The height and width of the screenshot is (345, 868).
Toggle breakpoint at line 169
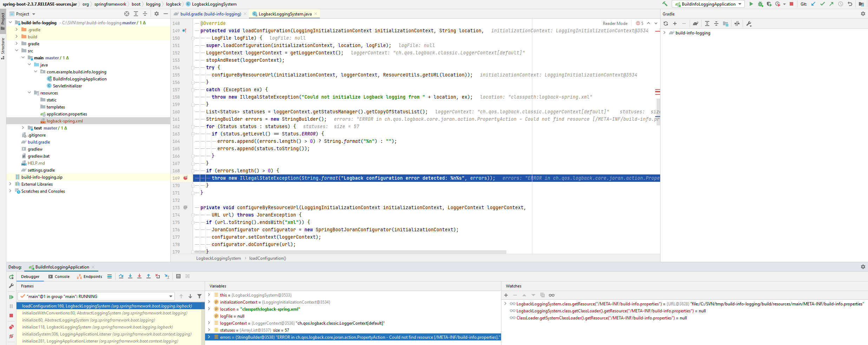[185, 178]
